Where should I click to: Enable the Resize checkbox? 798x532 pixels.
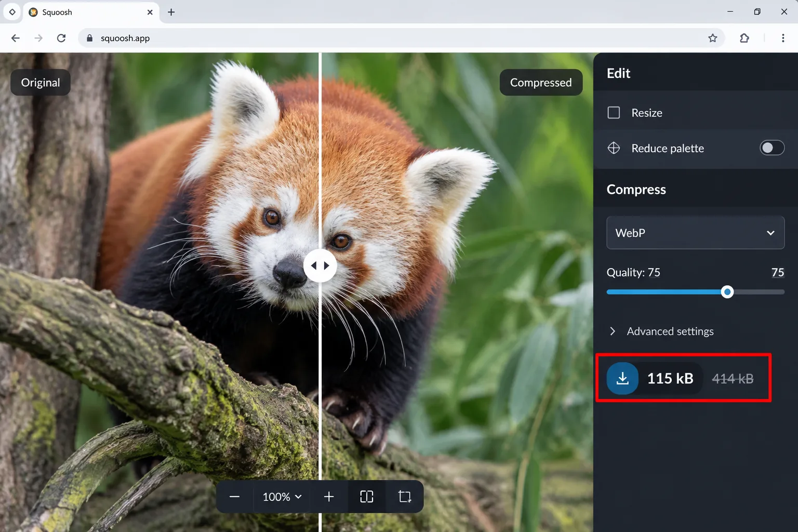pos(614,113)
